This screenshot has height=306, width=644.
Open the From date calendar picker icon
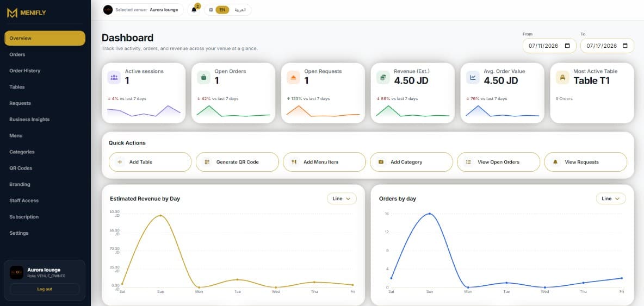[568, 46]
